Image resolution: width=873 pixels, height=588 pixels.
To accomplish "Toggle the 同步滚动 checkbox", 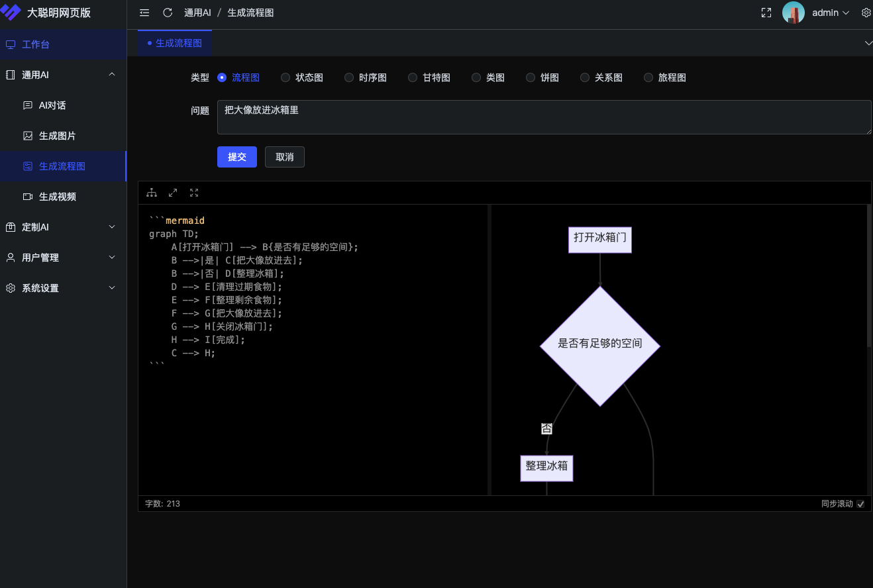I will (x=860, y=504).
